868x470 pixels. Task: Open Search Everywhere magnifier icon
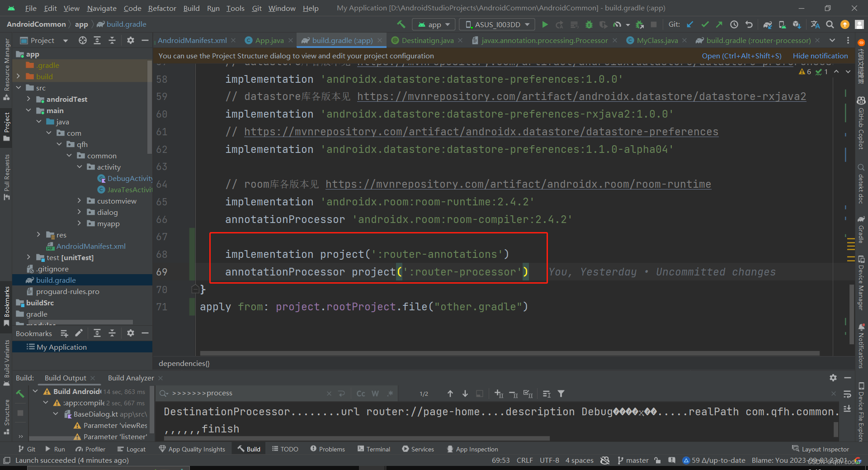830,24
